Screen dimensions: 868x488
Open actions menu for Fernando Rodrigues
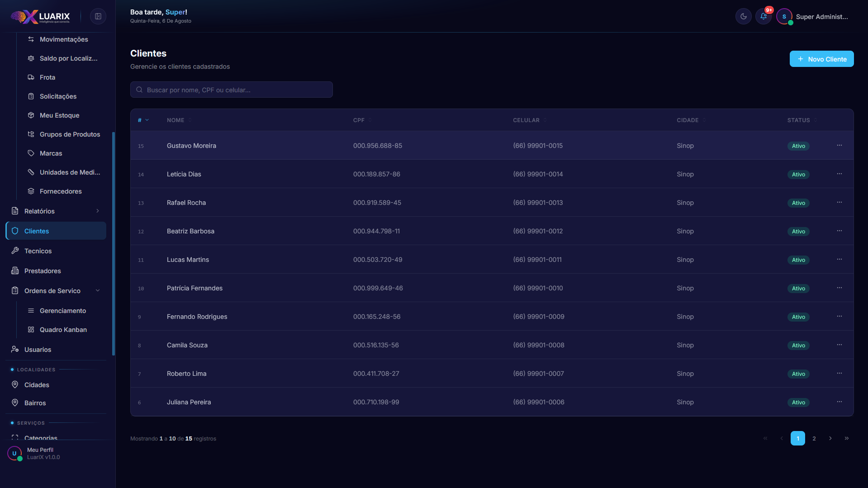click(x=840, y=317)
